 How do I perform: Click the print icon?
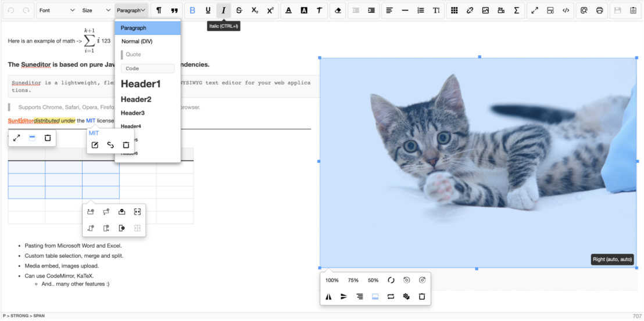coord(599,10)
